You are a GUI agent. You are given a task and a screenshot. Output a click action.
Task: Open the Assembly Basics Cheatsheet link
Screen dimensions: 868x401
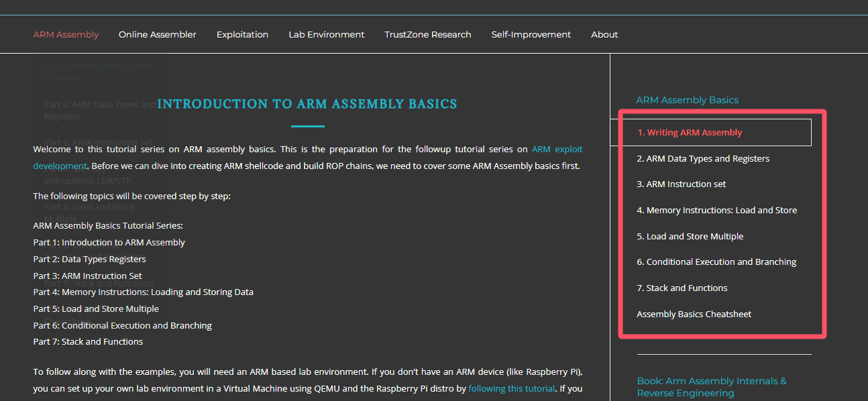694,314
